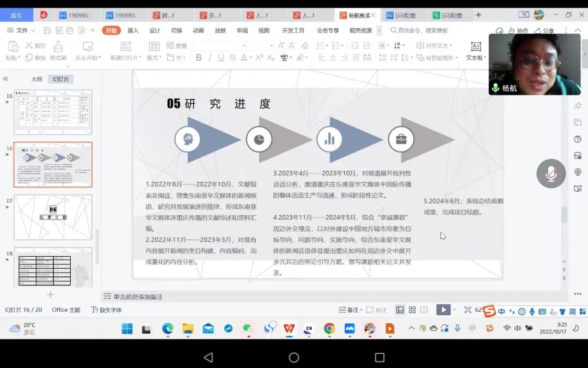This screenshot has width=588, height=368.
Task: Open the Section (节) dropdown
Action: pyautogui.click(x=176, y=57)
